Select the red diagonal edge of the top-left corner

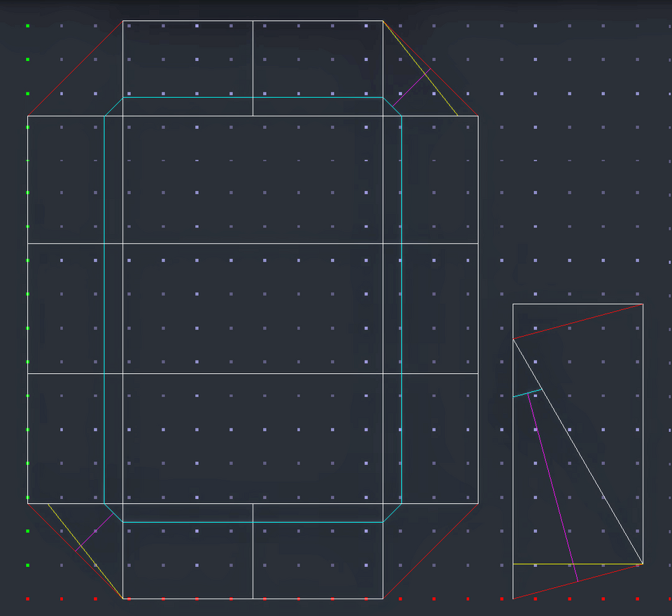click(75, 68)
